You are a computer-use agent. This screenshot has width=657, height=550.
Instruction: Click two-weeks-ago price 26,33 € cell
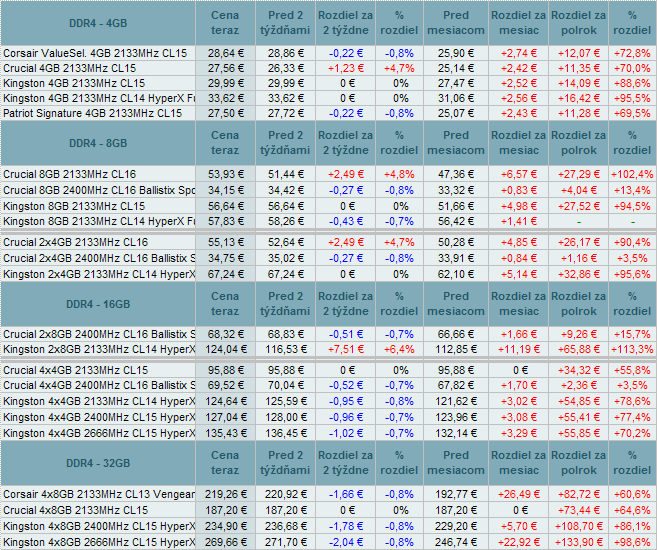(285, 68)
